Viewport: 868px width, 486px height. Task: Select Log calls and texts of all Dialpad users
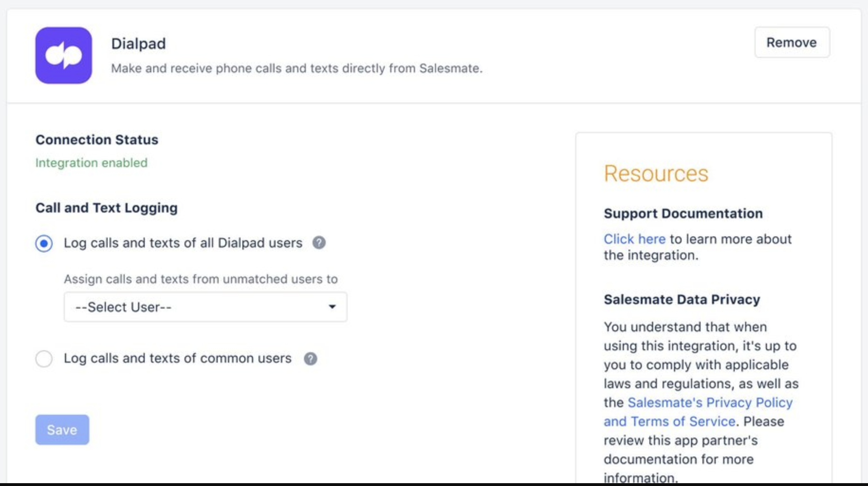click(x=44, y=243)
